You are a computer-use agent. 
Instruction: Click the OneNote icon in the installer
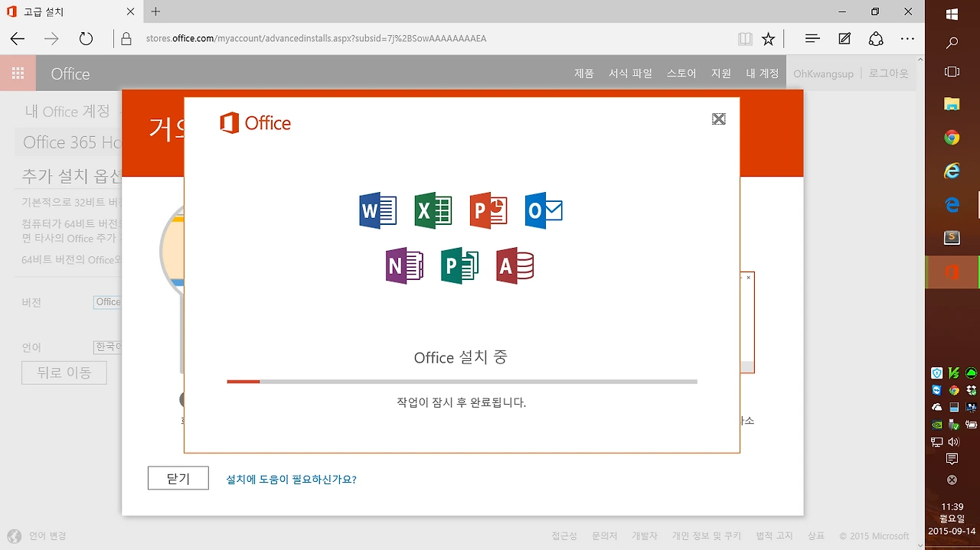pos(405,265)
